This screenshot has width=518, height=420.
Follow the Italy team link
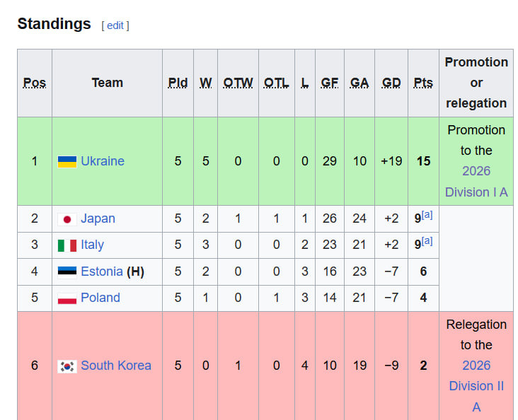coord(92,245)
